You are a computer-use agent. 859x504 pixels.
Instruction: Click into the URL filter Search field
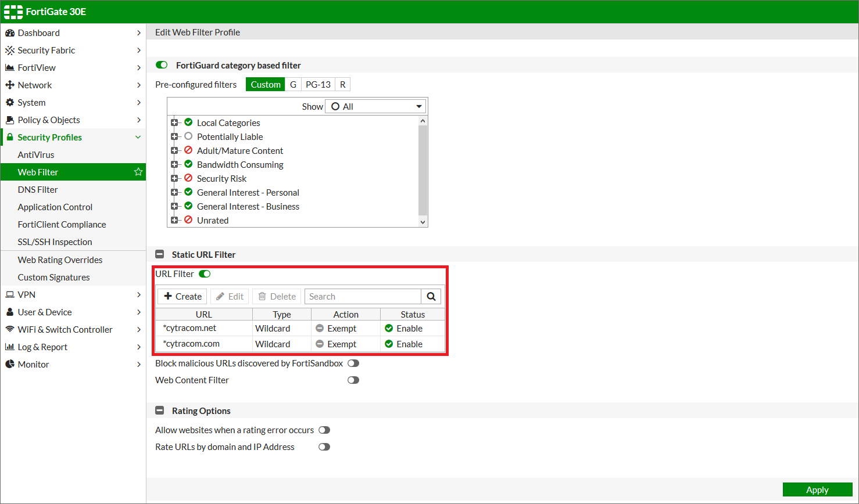pyautogui.click(x=362, y=297)
